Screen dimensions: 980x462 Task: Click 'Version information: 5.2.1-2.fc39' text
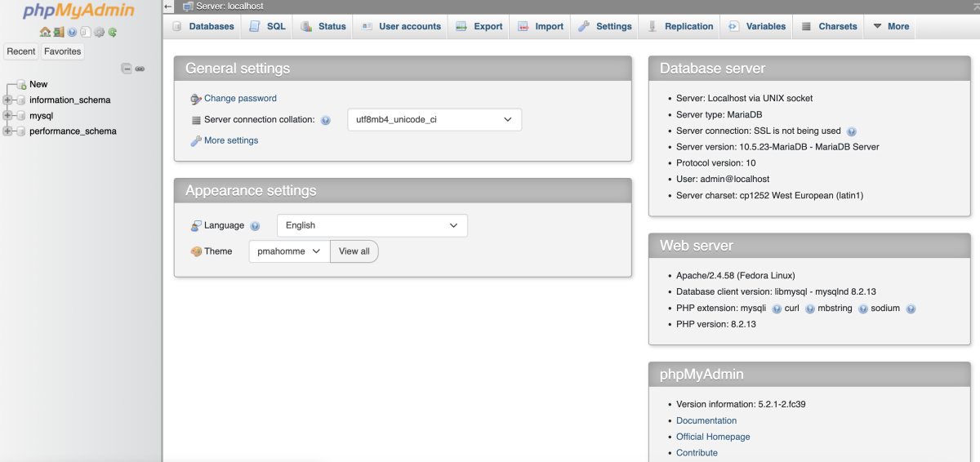click(742, 405)
